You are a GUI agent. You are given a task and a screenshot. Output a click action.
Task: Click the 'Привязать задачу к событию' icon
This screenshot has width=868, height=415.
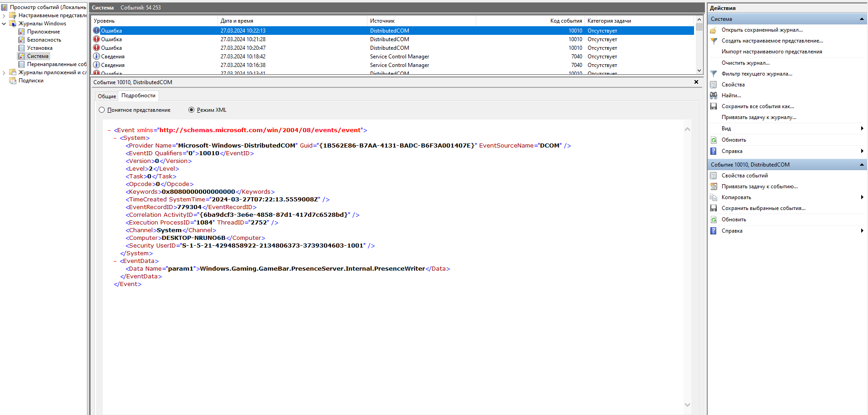pyautogui.click(x=714, y=186)
